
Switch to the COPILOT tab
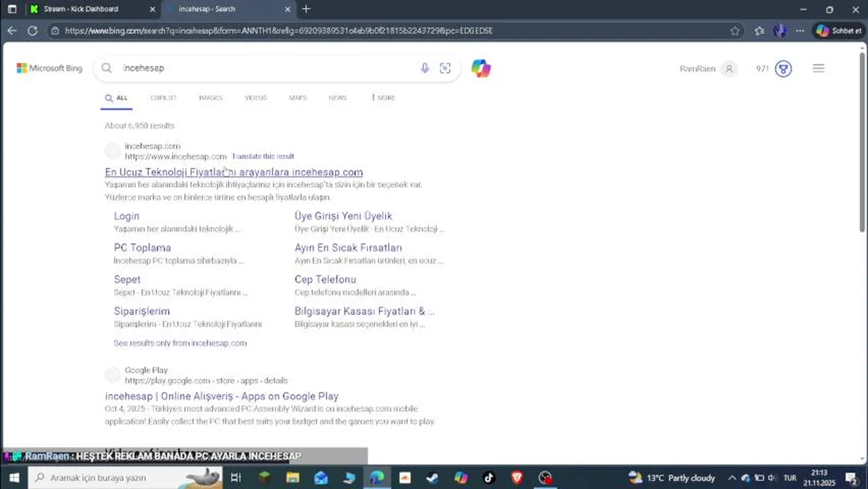pos(163,98)
